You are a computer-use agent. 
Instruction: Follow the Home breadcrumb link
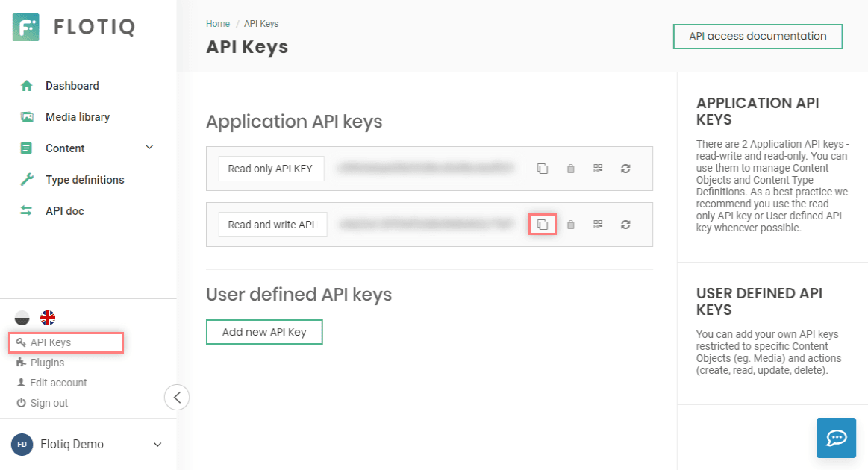pyautogui.click(x=217, y=23)
